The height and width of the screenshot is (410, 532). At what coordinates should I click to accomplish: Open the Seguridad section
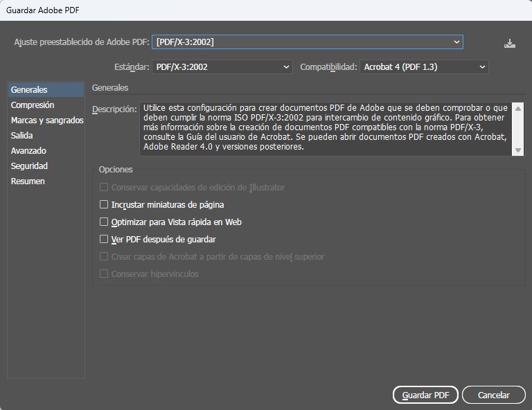coord(29,166)
